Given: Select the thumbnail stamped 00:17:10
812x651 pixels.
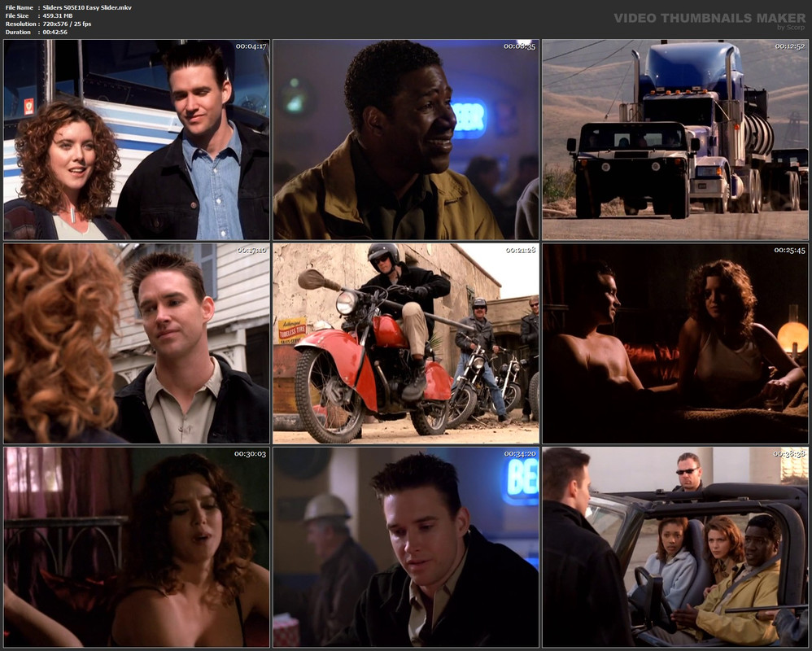Looking at the screenshot, I should click(x=137, y=344).
